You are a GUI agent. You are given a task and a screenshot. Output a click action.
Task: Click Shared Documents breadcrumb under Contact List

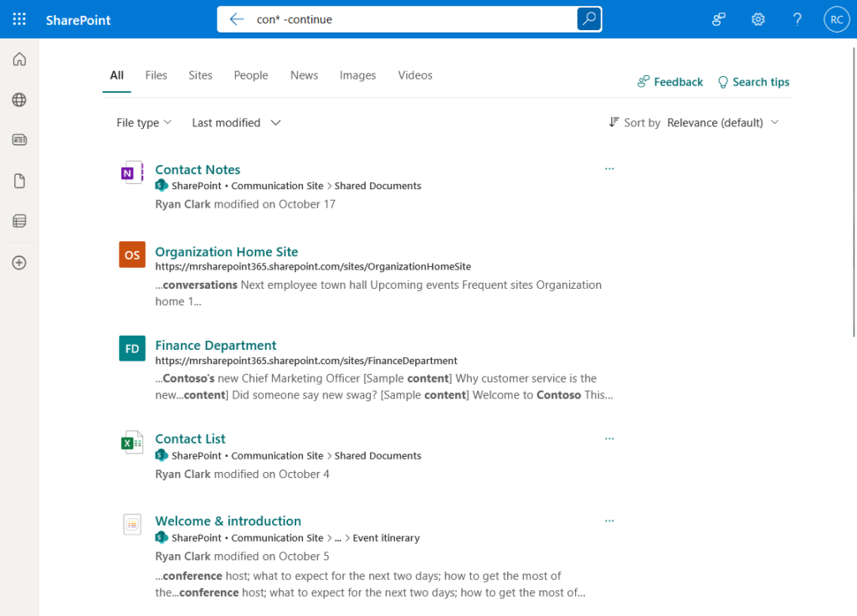pos(377,456)
